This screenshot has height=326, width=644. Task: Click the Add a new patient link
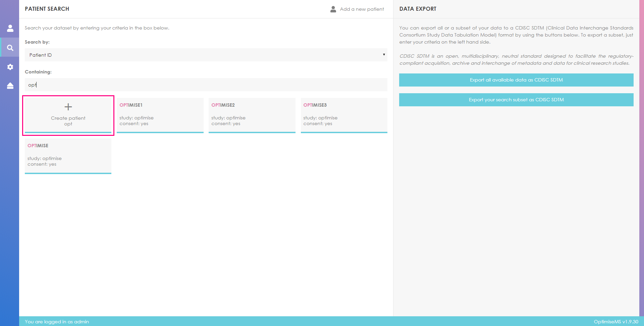[362, 9]
